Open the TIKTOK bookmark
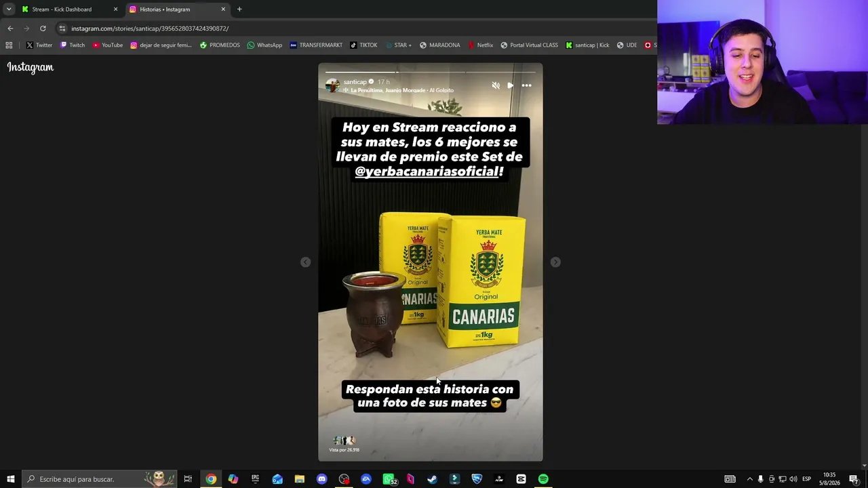 point(363,45)
